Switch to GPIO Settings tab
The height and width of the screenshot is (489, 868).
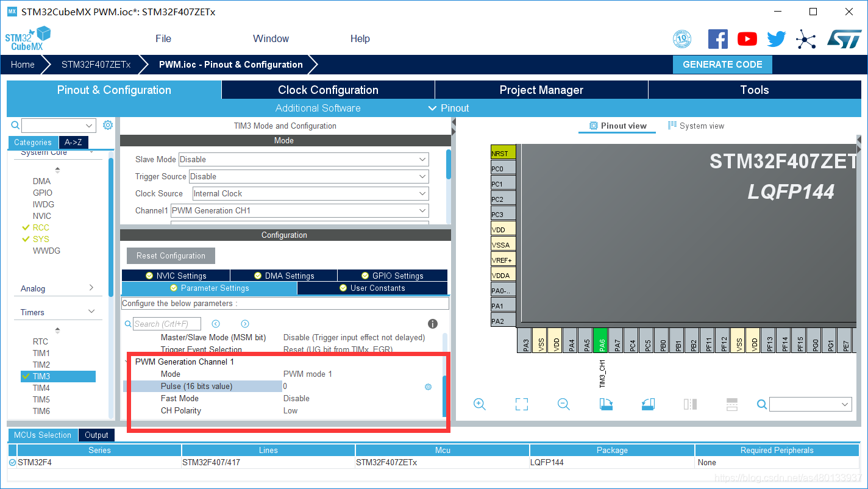pyautogui.click(x=392, y=276)
